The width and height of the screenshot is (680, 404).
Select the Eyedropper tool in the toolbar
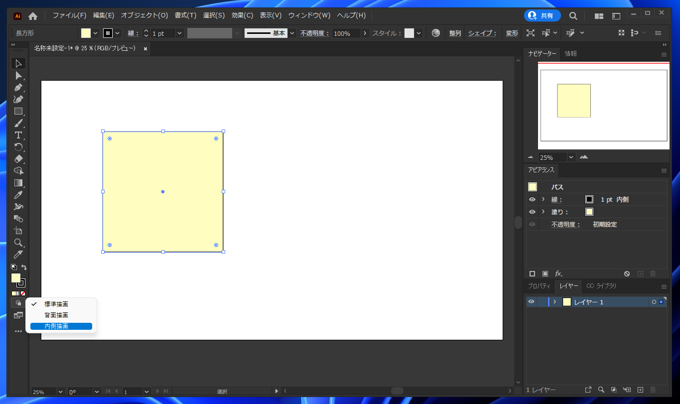[x=18, y=195]
